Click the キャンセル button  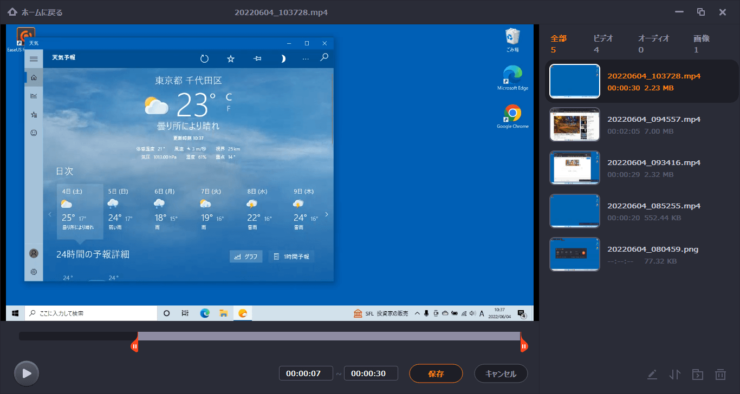(501, 373)
